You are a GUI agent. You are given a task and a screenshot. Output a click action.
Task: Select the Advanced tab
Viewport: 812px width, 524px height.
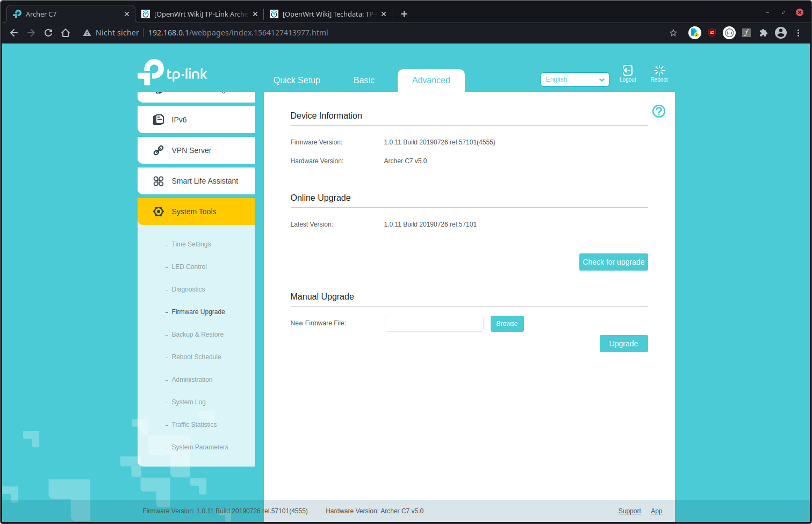431,81
